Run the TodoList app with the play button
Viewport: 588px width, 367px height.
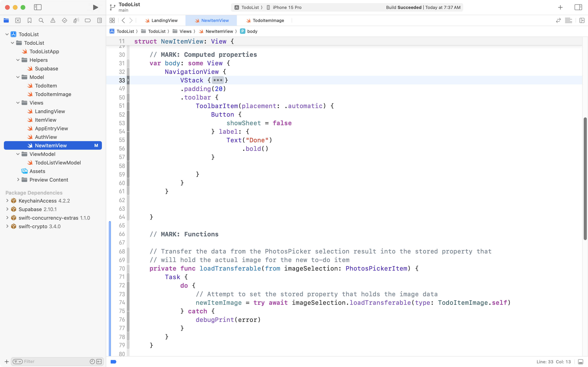[95, 7]
